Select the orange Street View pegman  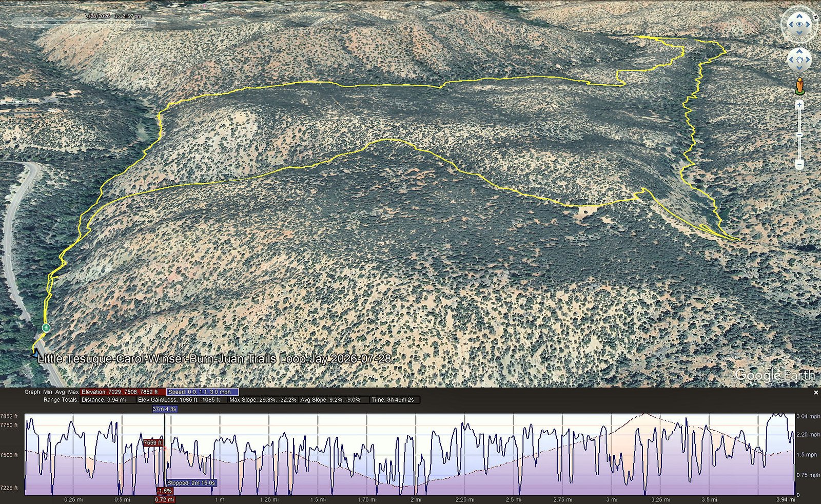tap(799, 86)
